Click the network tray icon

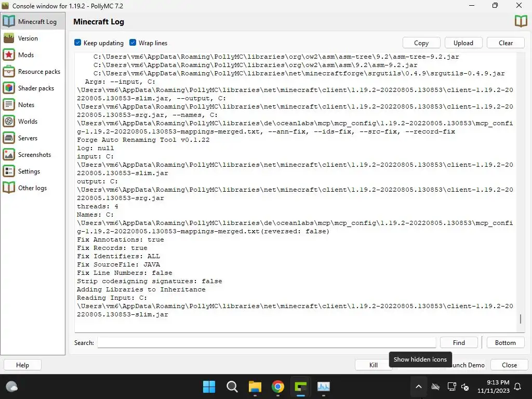(451, 387)
